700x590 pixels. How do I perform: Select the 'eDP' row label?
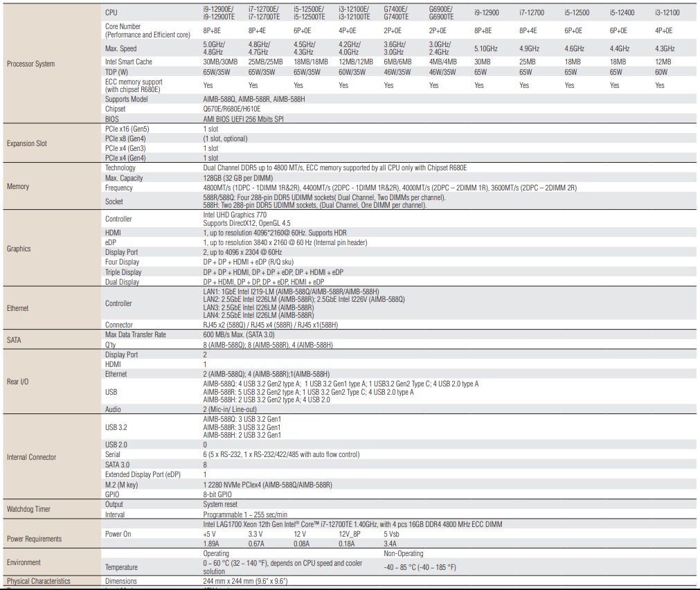click(x=110, y=242)
